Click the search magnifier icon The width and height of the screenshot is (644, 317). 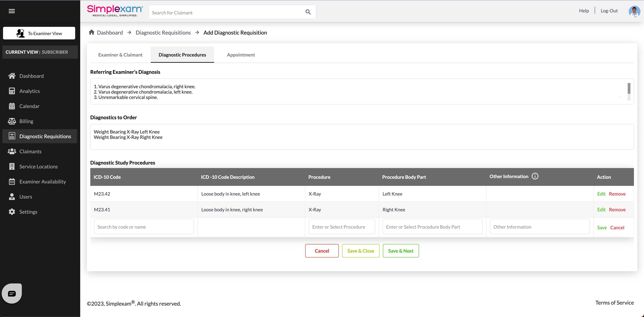coord(308,12)
